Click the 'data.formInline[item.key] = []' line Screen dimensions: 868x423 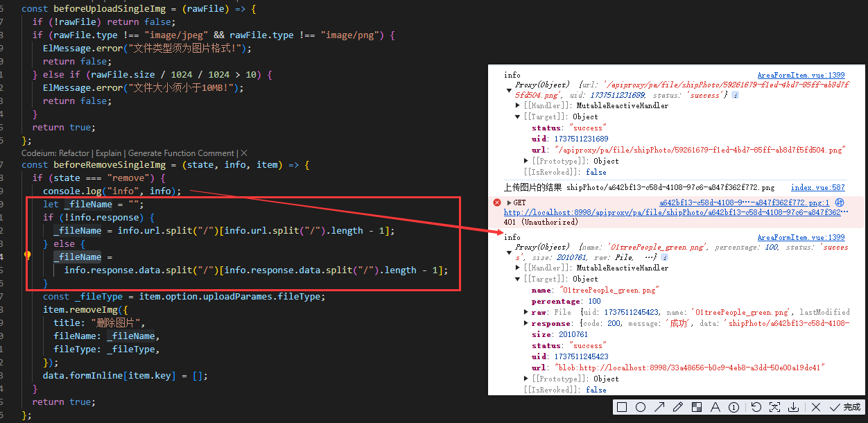[x=125, y=375]
